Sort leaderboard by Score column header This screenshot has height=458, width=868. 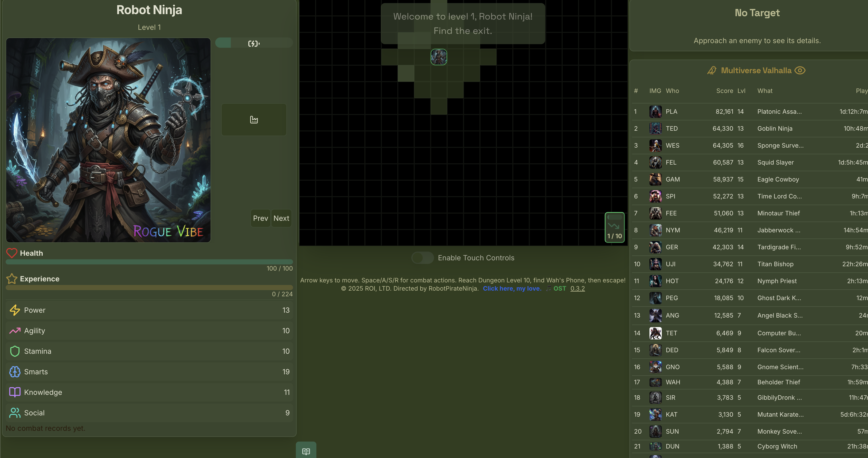point(724,91)
